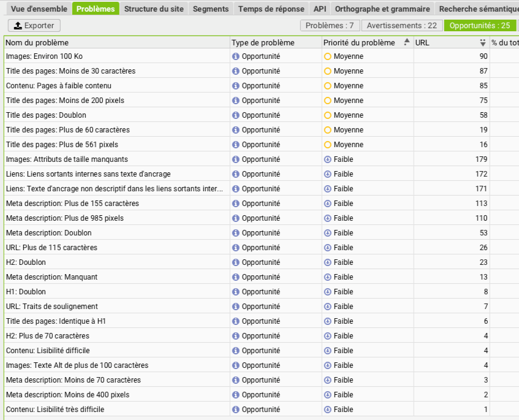The width and height of the screenshot is (519, 420).
Task: Sort by Nom du problème column header
Action: coord(117,42)
